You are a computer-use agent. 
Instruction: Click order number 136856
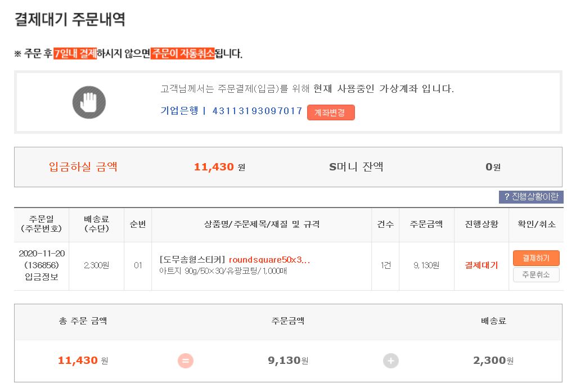pos(41,265)
